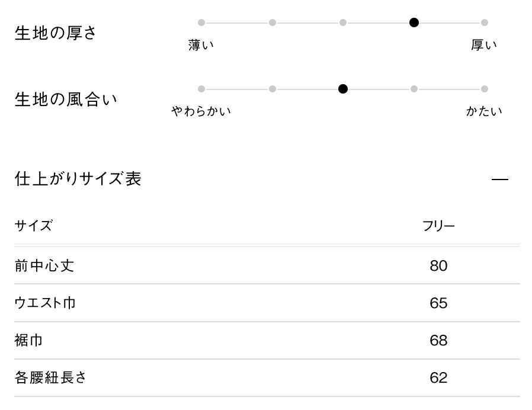Click the やわらかい label under texture scale
The height and width of the screenshot is (410, 532).
click(x=201, y=111)
